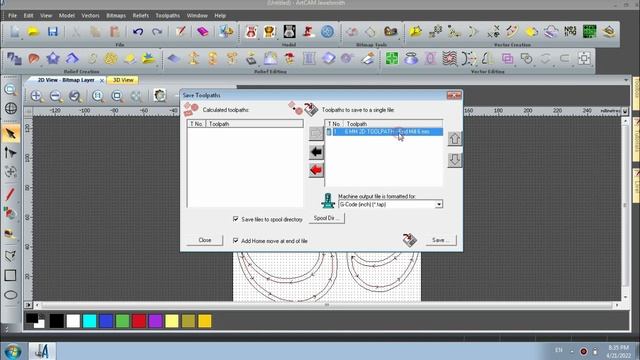This screenshot has height=360, width=640.
Task: Switch to the 3D View tab
Action: point(123,80)
